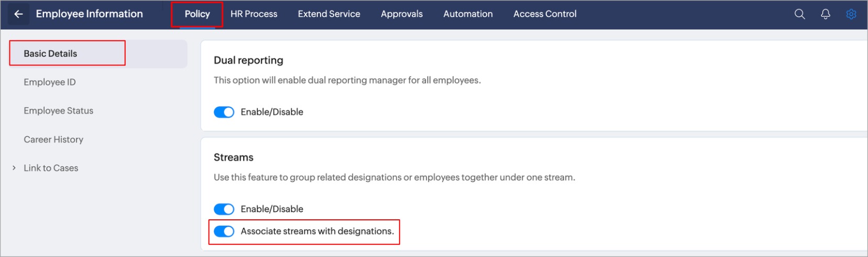Viewport: 868px width, 257px height.
Task: Open the search magnifier icon
Action: [799, 14]
